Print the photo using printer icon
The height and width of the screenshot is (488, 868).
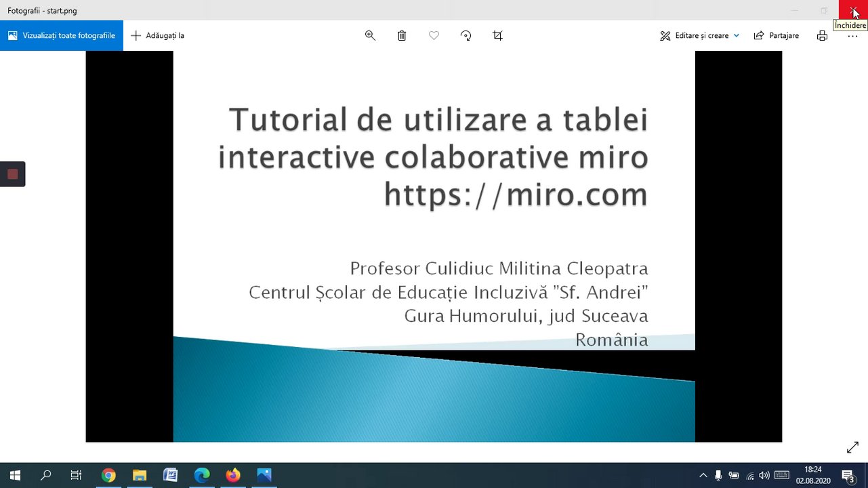tap(822, 35)
